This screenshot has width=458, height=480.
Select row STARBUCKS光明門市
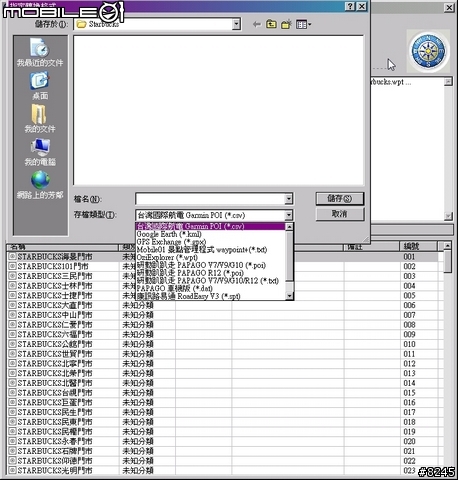point(222,470)
